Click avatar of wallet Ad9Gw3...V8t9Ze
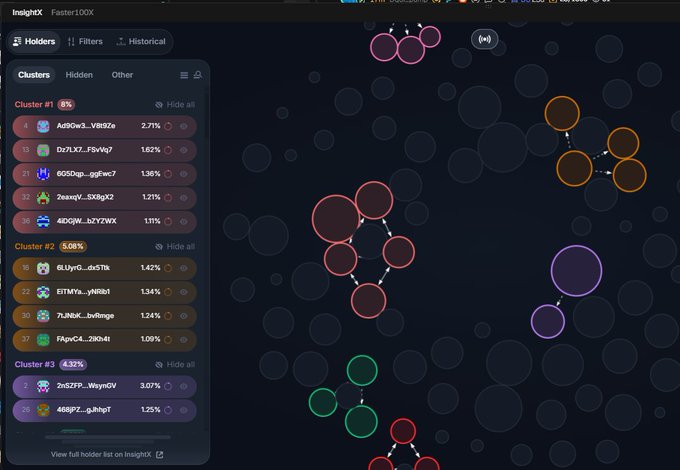680x470 pixels. pyautogui.click(x=43, y=126)
